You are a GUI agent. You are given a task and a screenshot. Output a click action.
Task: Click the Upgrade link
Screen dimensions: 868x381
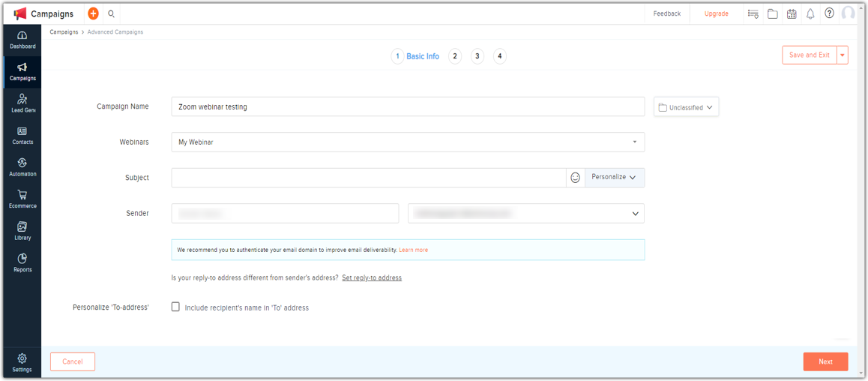[717, 13]
